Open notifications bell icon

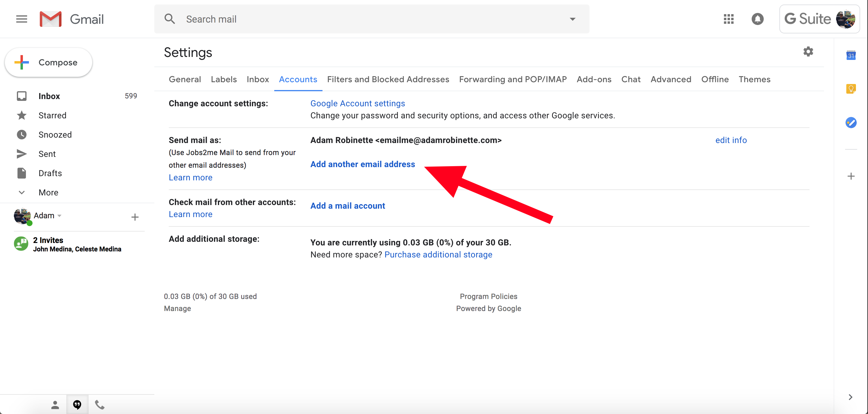[757, 19]
